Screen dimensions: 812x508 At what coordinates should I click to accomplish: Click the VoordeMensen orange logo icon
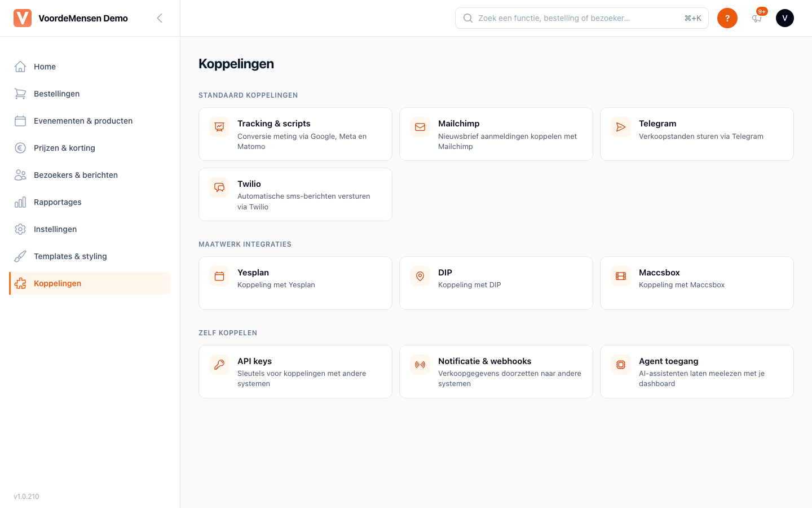(x=23, y=18)
